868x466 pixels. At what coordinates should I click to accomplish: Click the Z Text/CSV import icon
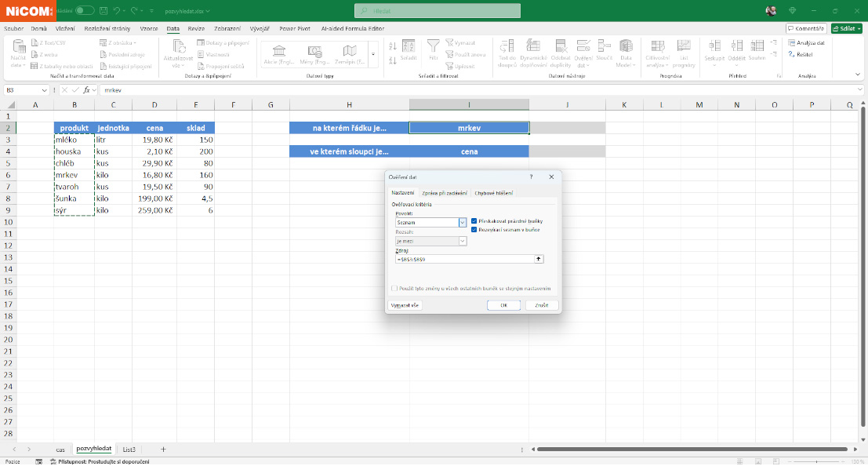click(35, 42)
